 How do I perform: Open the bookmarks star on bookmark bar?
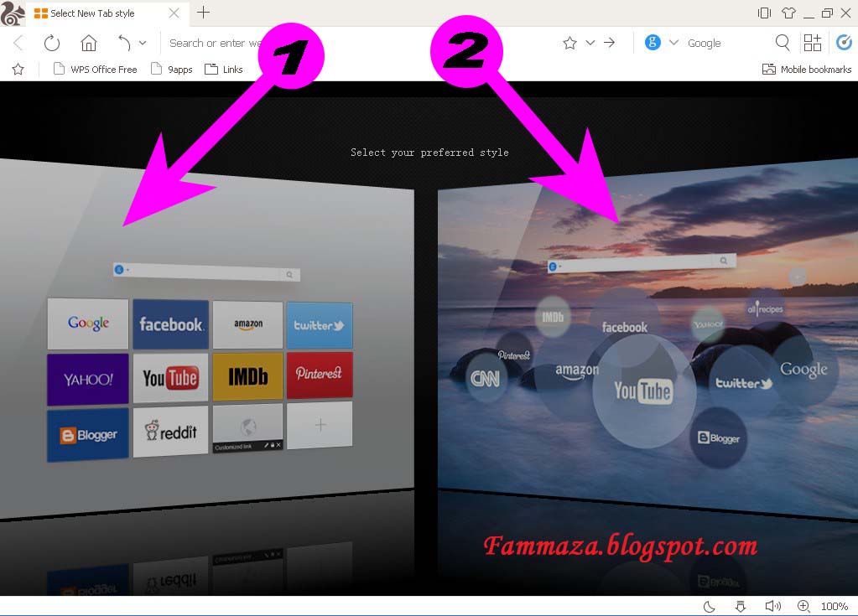(18, 70)
